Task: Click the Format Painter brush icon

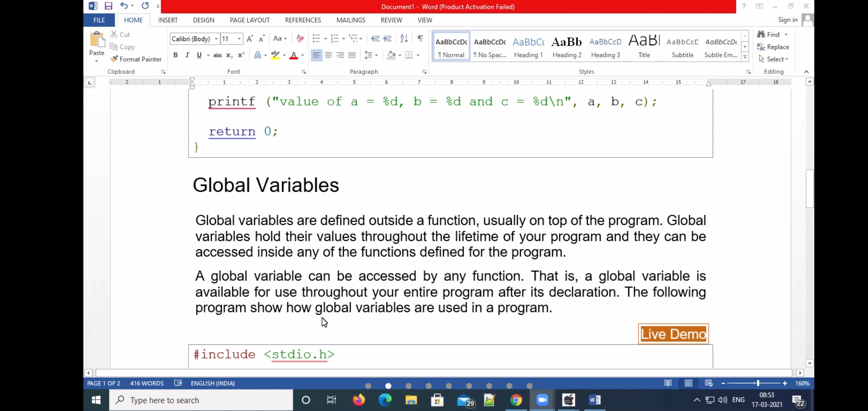Action: click(x=114, y=59)
